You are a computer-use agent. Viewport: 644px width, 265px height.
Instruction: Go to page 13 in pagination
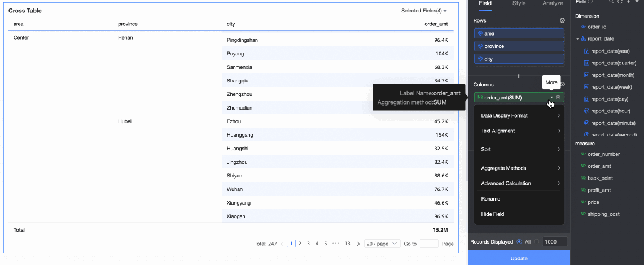pos(347,244)
